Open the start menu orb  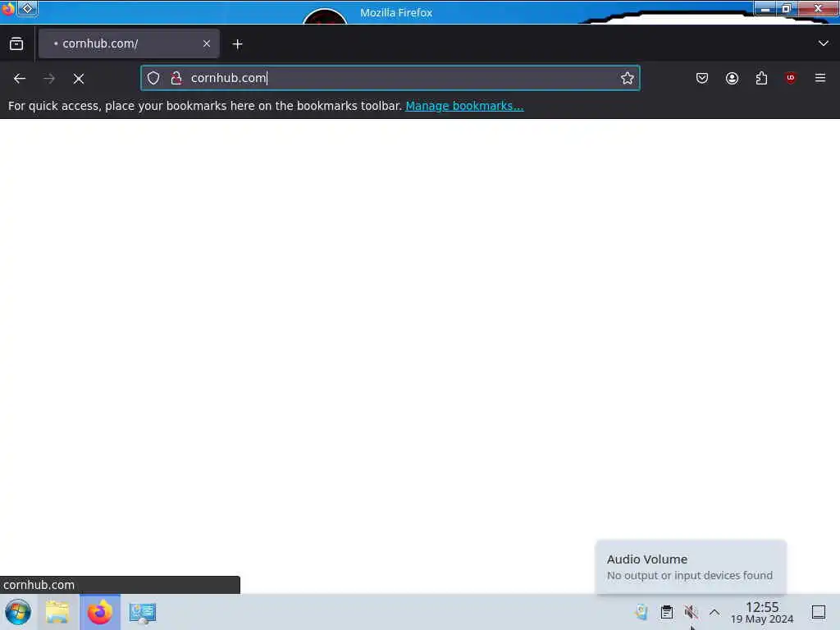point(18,612)
